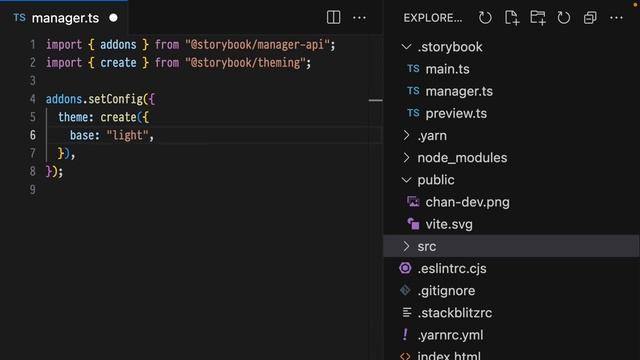640x360 pixels.
Task: Click the TS icon beside preview.ts
Action: click(x=413, y=113)
